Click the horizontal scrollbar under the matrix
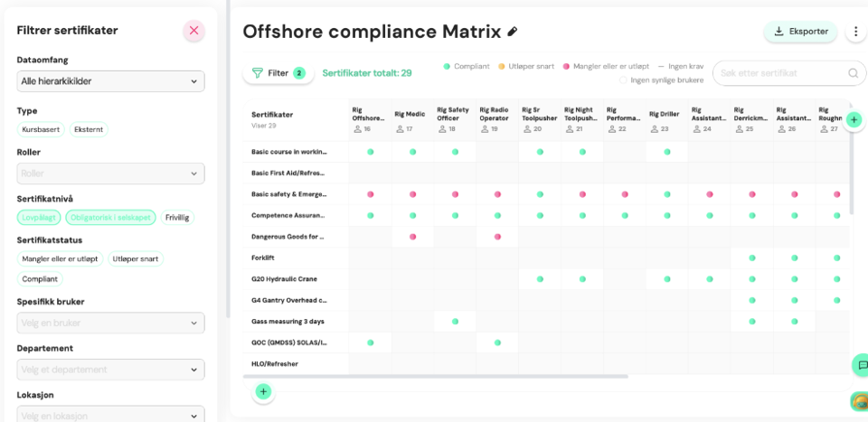The width and height of the screenshot is (868, 422). (x=436, y=376)
